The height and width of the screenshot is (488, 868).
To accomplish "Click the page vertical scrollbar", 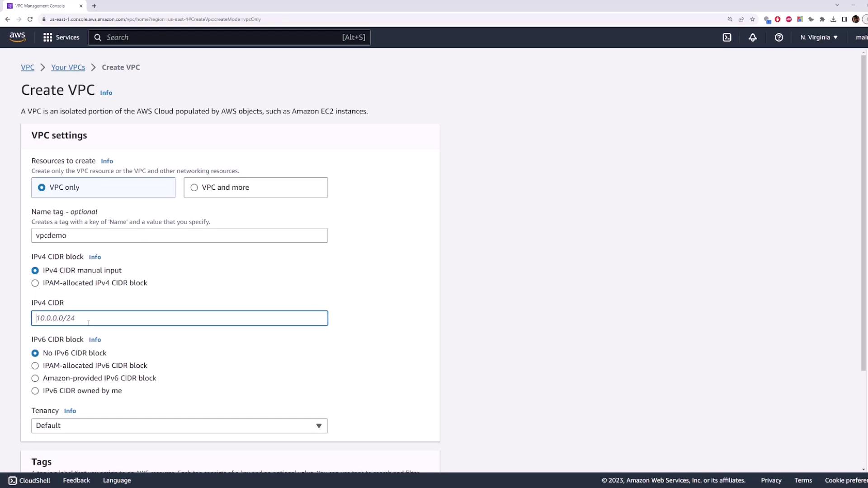I will click(863, 212).
